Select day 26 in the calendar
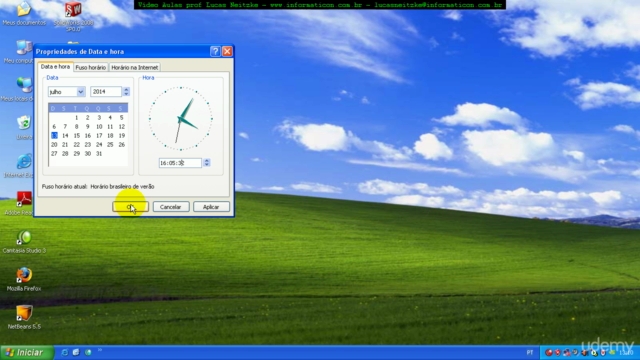 tap(121, 144)
